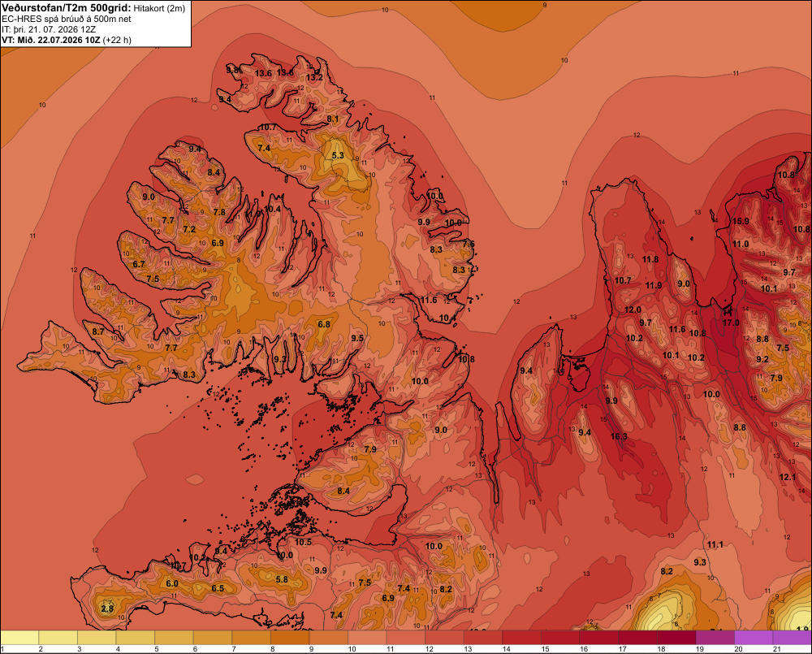Select the purple legend swatch between 20 and 21
This screenshot has width=812, height=654.
[x=754, y=638]
